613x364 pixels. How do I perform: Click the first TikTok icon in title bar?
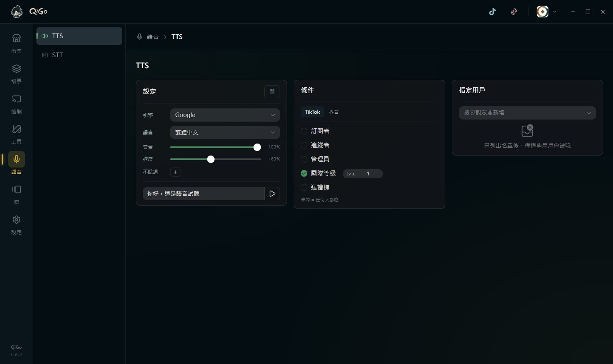tap(492, 12)
